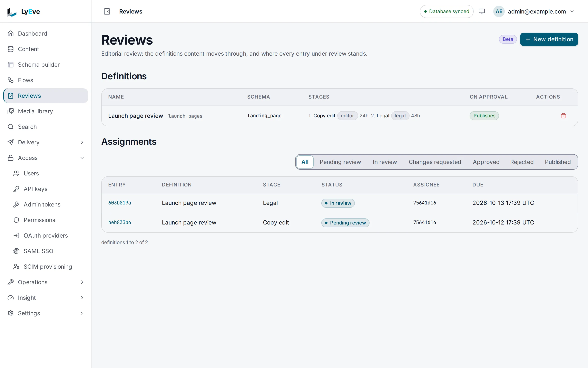Open the API keys page

(x=49, y=189)
